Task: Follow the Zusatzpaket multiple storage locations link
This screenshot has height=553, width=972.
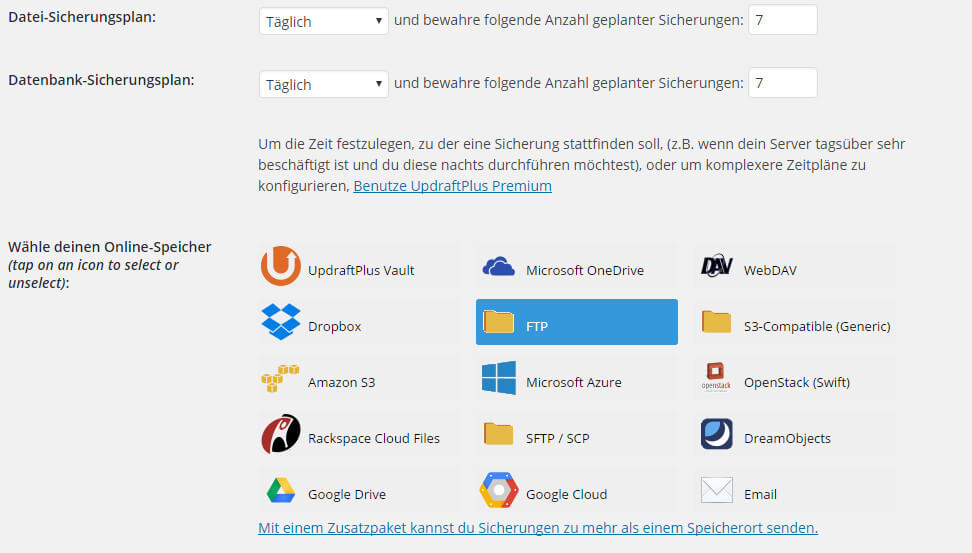Action: (x=538, y=528)
